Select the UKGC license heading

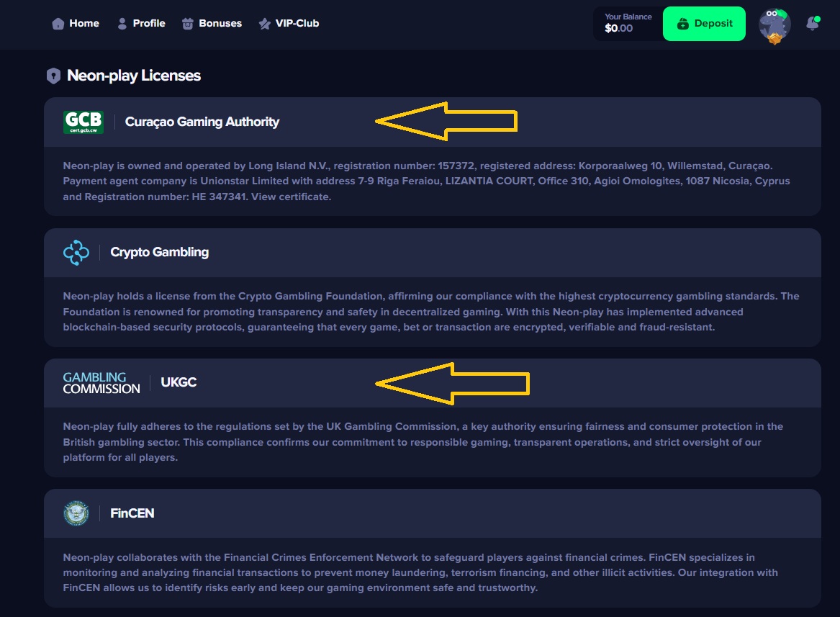click(x=179, y=383)
